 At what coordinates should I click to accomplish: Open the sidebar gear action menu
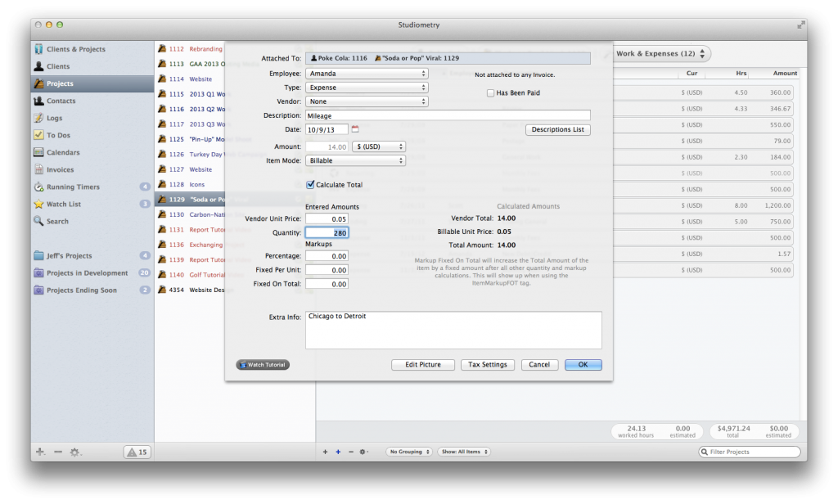pyautogui.click(x=75, y=452)
